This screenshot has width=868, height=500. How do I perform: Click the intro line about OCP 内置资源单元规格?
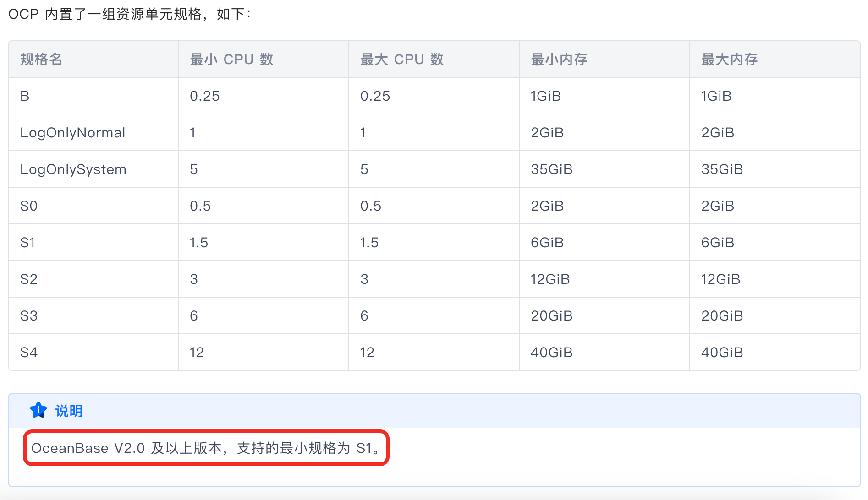pyautogui.click(x=130, y=14)
